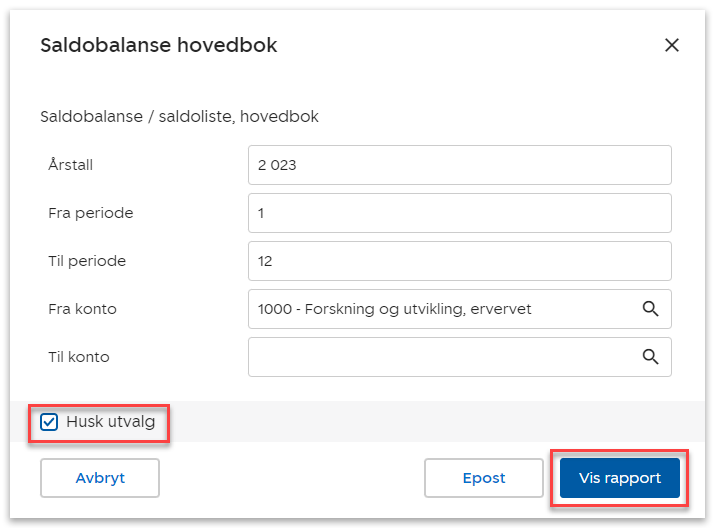
Task: Click the Saldobalanse hovedbok dialog title
Action: 158,45
